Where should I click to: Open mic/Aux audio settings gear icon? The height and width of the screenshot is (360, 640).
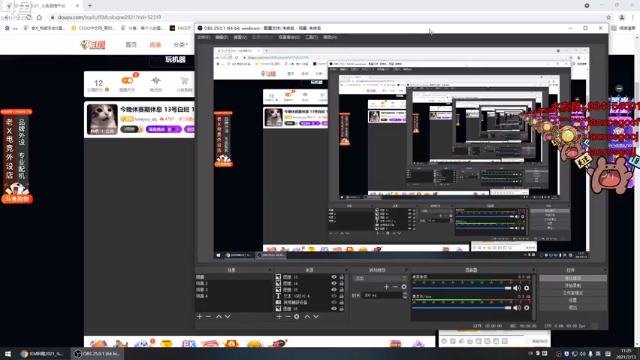pos(527,308)
